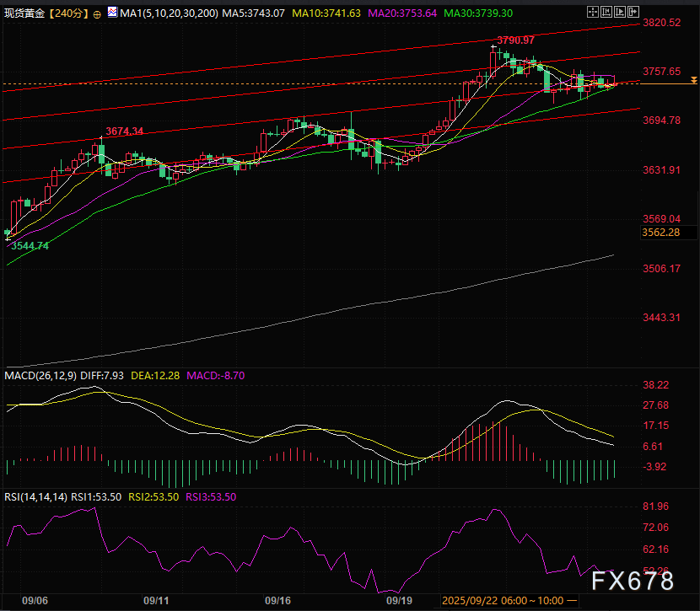Open the MACD(26,12,9) indicator settings

(x=40, y=374)
